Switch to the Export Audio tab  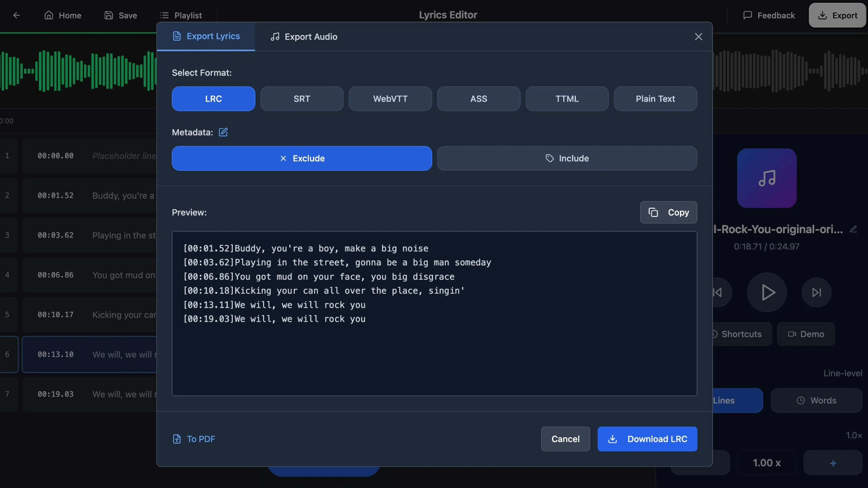(303, 37)
